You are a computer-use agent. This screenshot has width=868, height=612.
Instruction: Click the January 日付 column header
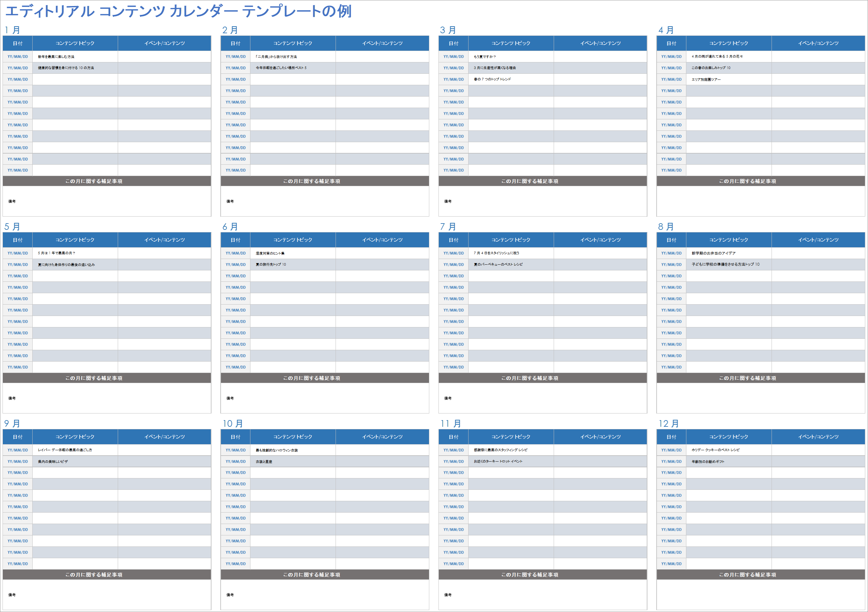[x=17, y=43]
